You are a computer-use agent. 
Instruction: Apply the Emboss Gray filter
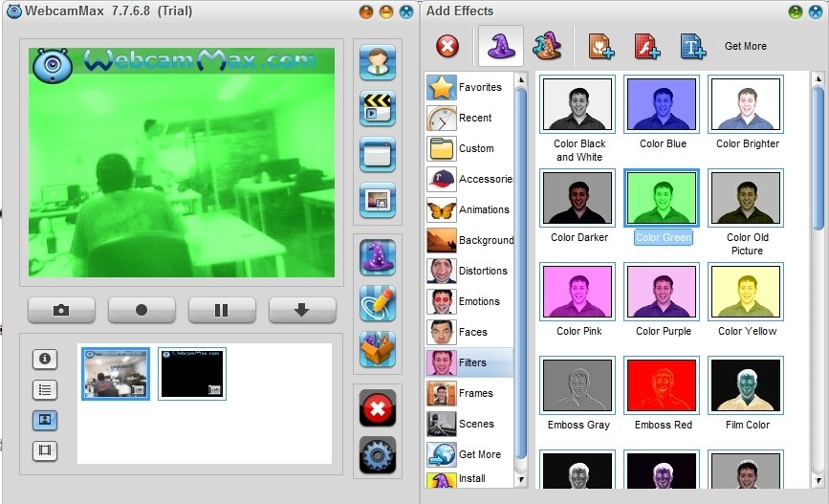coord(578,385)
